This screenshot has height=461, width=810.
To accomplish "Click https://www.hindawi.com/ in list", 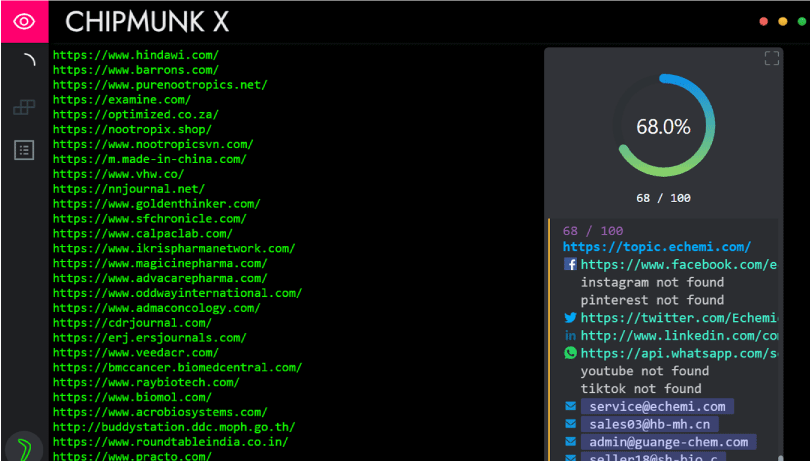I will pyautogui.click(x=136, y=55).
